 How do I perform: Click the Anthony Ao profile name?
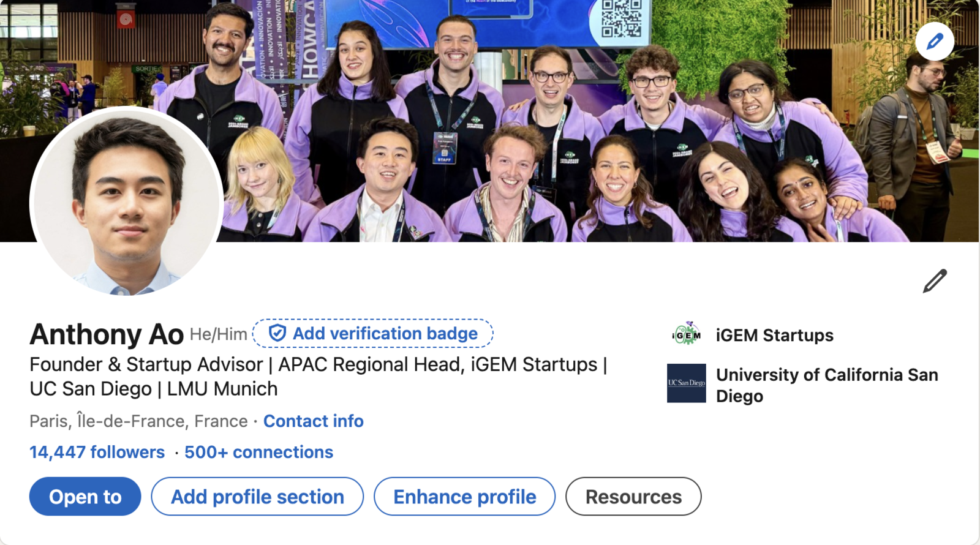point(107,334)
